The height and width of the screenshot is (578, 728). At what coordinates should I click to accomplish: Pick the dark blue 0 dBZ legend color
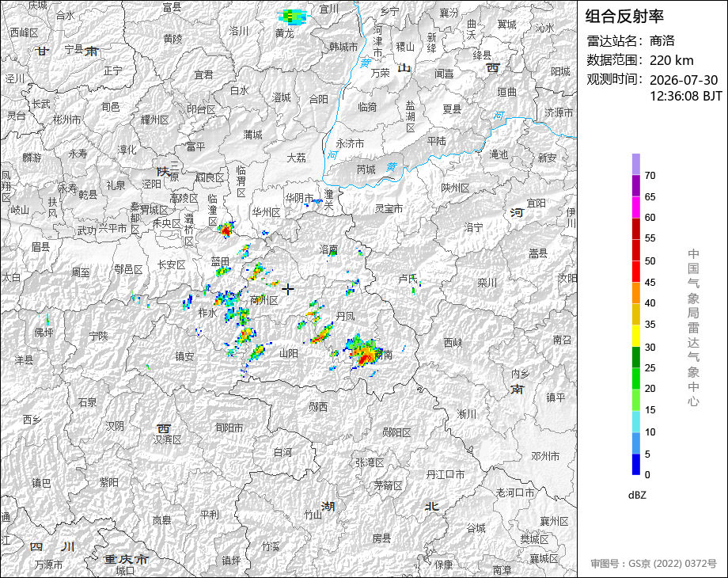pyautogui.click(x=636, y=464)
